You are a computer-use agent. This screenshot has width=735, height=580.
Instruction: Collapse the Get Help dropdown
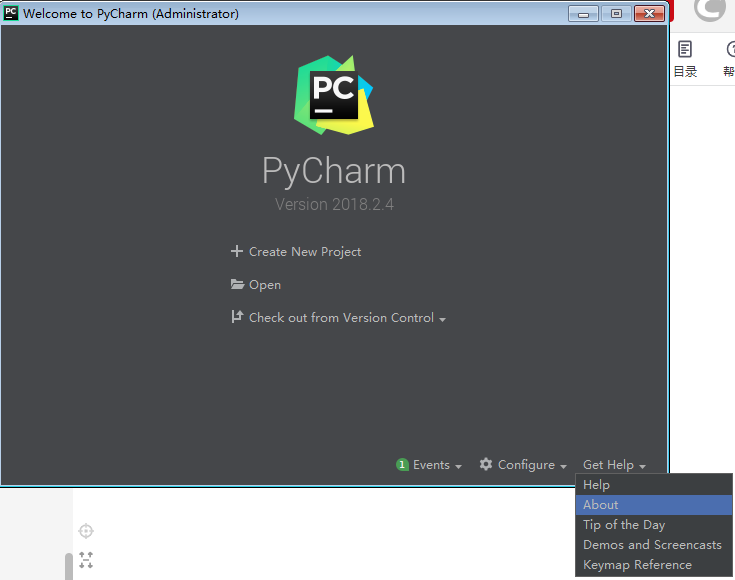point(614,465)
